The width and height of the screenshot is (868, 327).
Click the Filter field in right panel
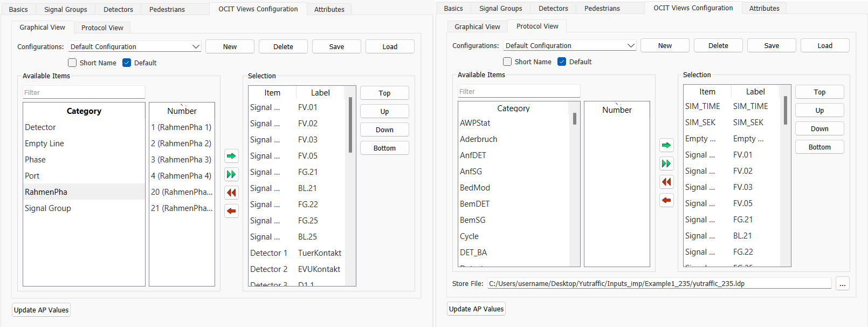tap(519, 92)
